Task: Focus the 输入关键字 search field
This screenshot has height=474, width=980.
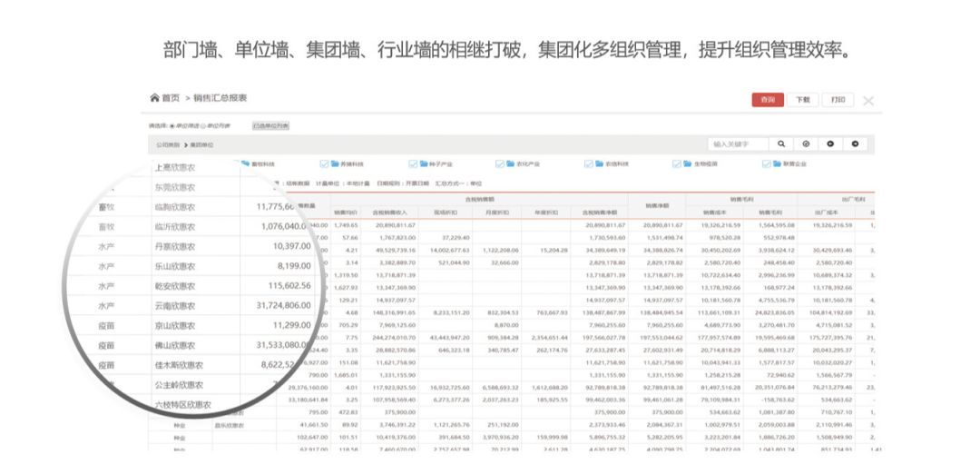Action: (x=738, y=143)
